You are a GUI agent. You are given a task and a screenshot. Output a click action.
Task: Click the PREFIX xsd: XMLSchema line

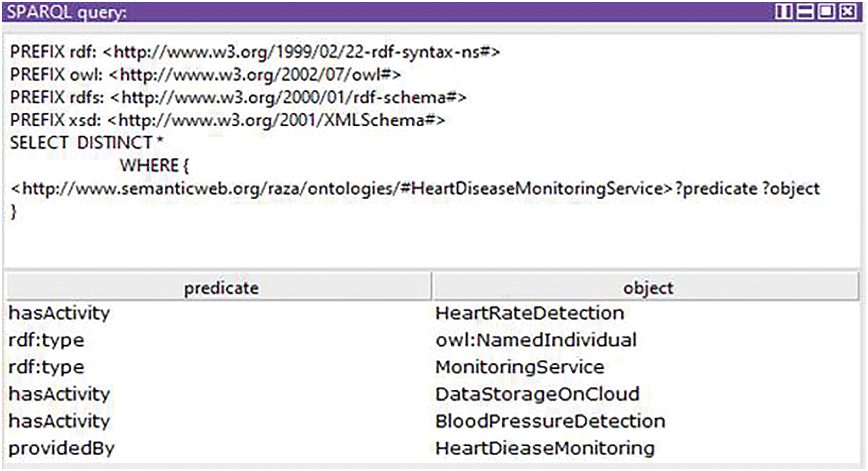(227, 121)
